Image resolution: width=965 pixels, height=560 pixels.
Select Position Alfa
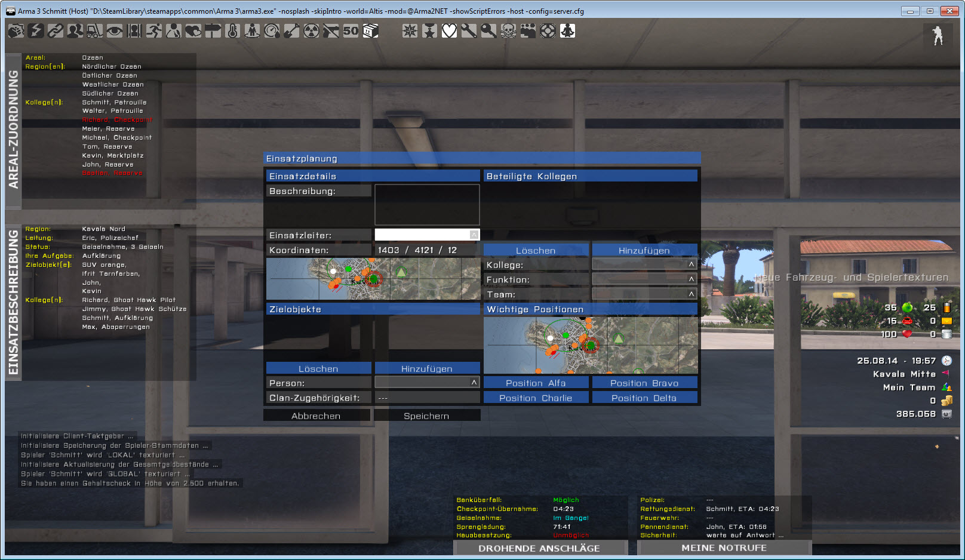536,383
